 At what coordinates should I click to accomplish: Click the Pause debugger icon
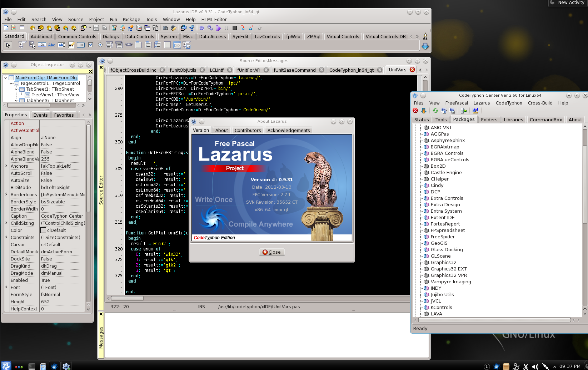click(226, 28)
